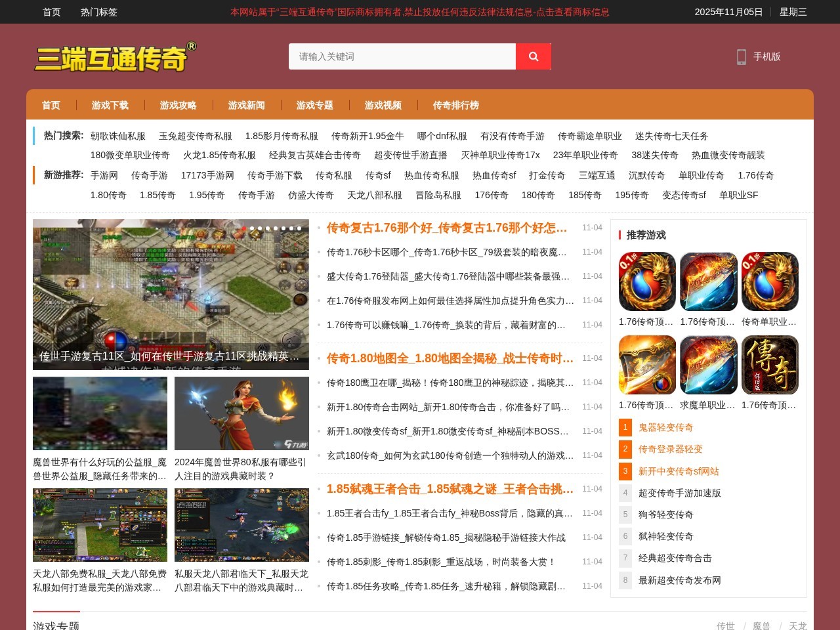Image resolution: width=840 pixels, height=630 pixels.
Task: Open hot search 迷失传奇七天任务
Action: click(x=672, y=136)
